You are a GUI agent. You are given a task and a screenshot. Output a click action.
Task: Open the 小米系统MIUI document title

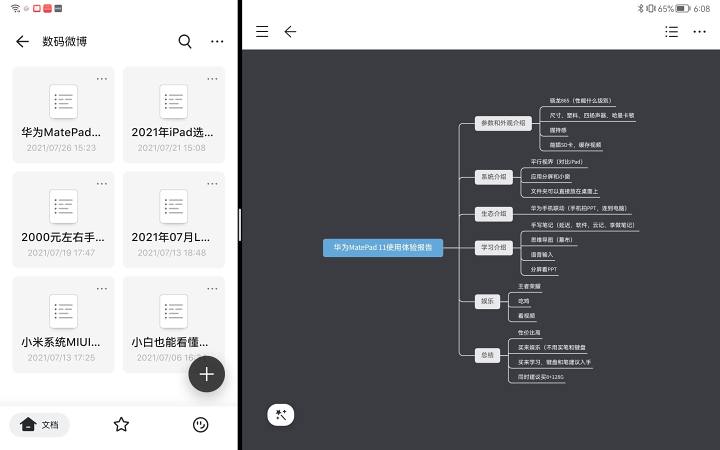60,343
